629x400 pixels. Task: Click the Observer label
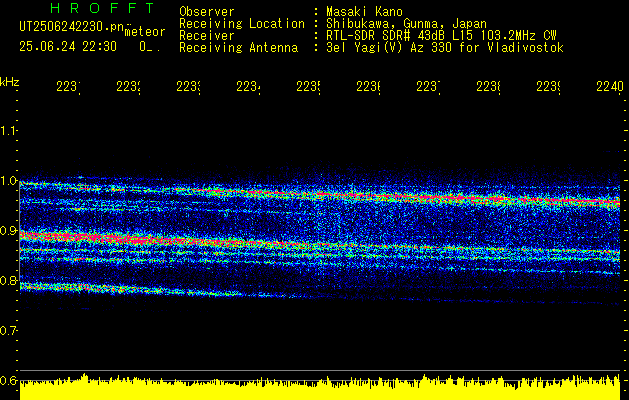(x=207, y=11)
